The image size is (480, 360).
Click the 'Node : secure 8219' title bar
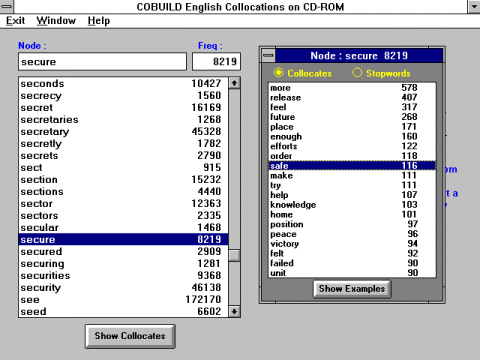point(359,55)
